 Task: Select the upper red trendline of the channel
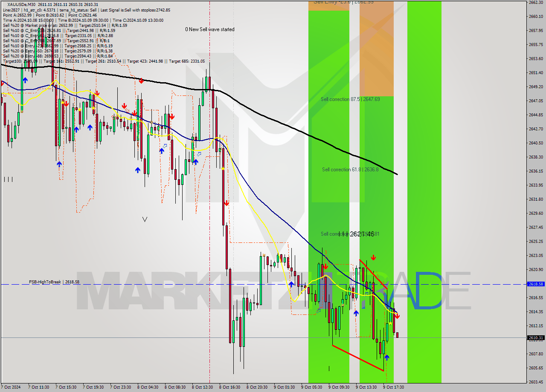[373, 274]
